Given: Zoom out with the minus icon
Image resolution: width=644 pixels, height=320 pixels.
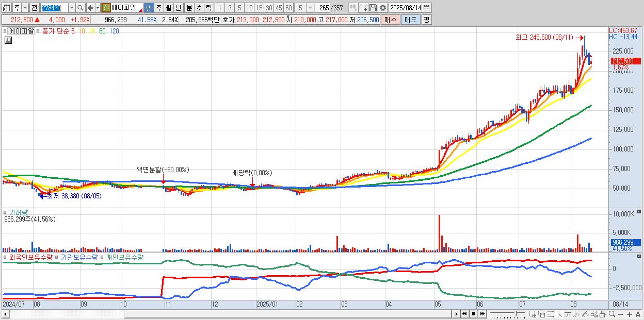Looking at the screenshot, I should pos(620,314).
